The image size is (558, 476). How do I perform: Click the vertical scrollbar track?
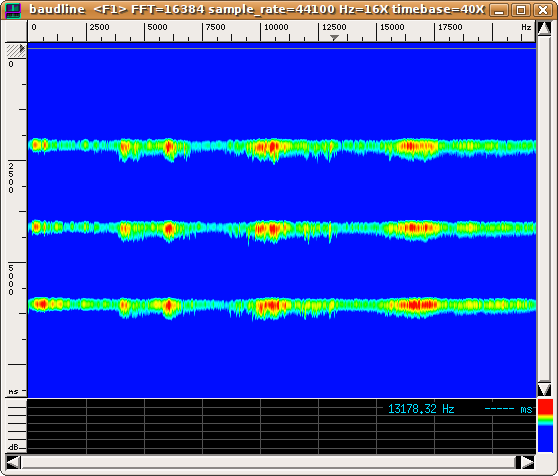pos(544,209)
